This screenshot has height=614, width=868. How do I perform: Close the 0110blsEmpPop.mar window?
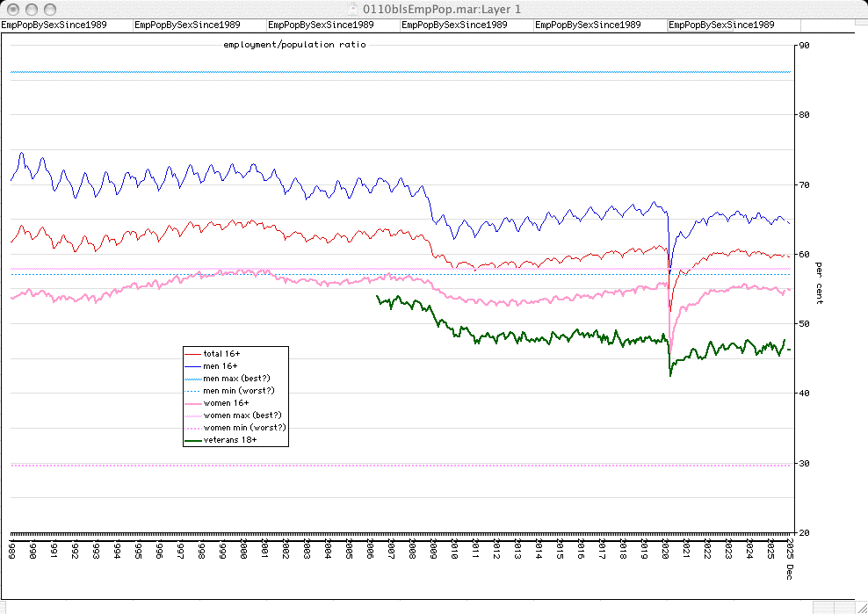pyautogui.click(x=11, y=8)
